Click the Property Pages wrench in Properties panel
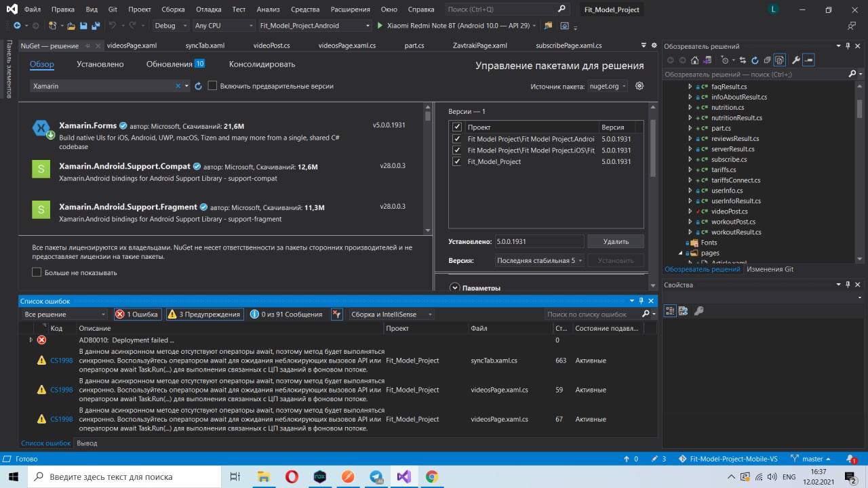 click(x=698, y=310)
